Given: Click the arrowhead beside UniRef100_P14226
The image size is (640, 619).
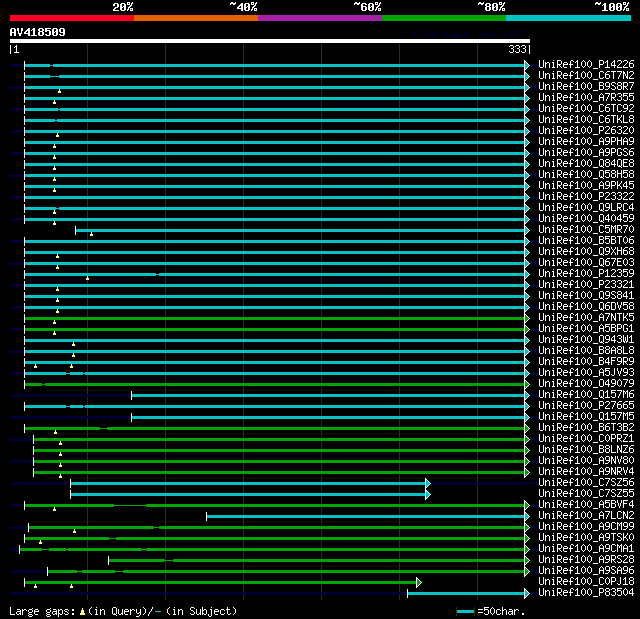Looking at the screenshot, I should [x=527, y=65].
